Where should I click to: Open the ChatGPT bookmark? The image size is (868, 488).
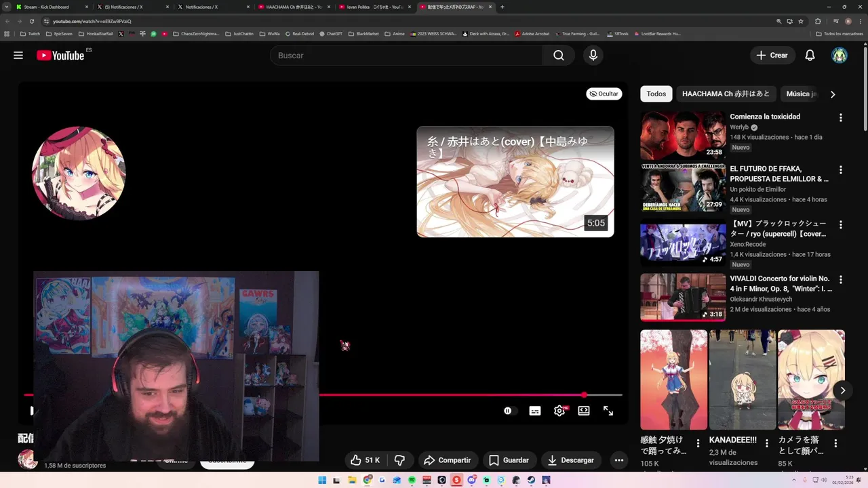pyautogui.click(x=331, y=33)
